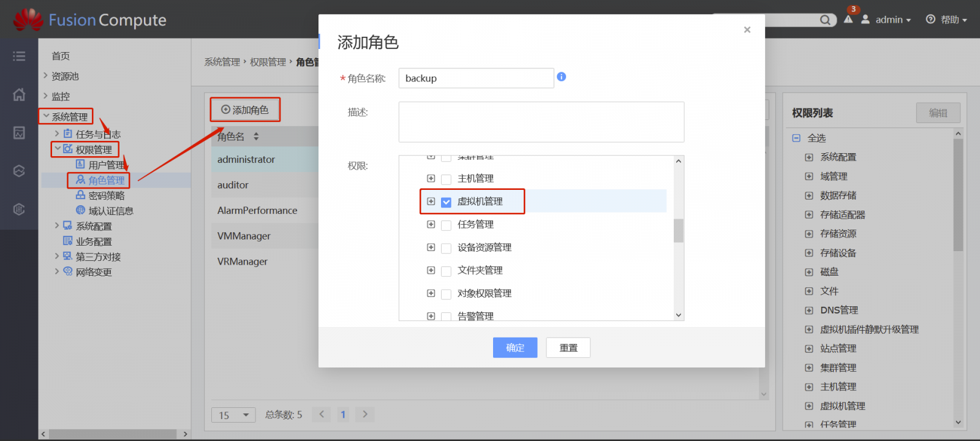
Task: Click the monitoring chart icon in left sidebar
Action: click(x=19, y=133)
